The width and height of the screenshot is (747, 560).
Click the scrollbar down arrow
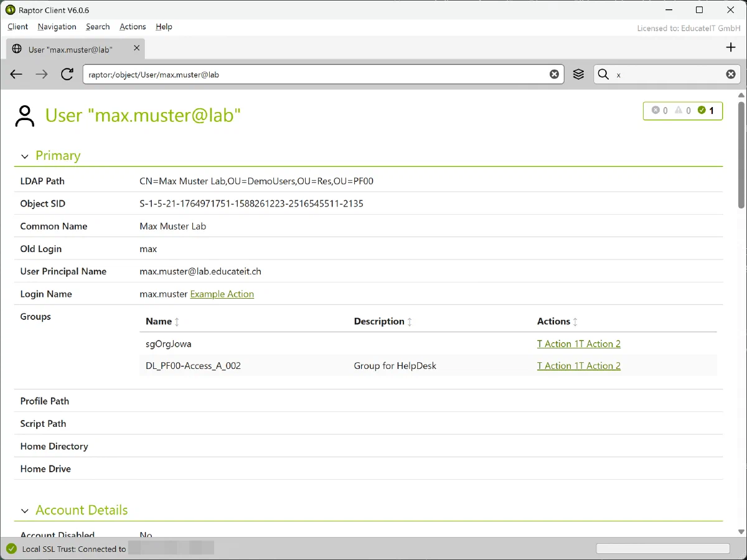(x=741, y=531)
